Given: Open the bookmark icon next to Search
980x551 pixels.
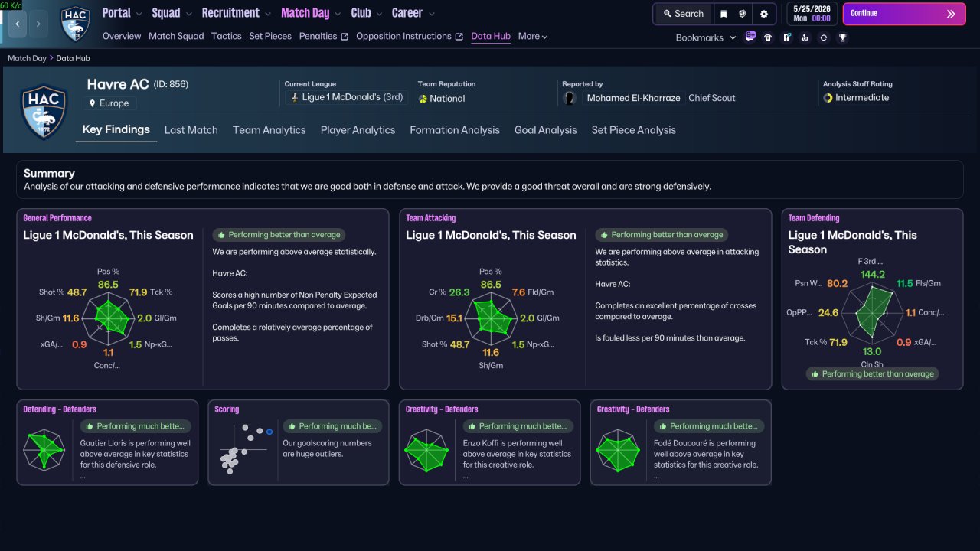Looking at the screenshot, I should (724, 14).
